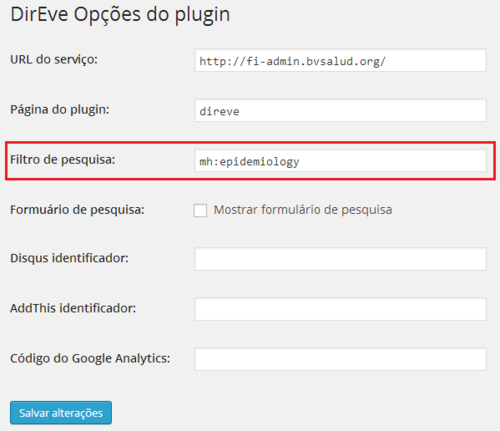Image resolution: width=500 pixels, height=431 pixels.
Task: Click the 'Código do Google Analytics:' label
Action: [x=90, y=358]
